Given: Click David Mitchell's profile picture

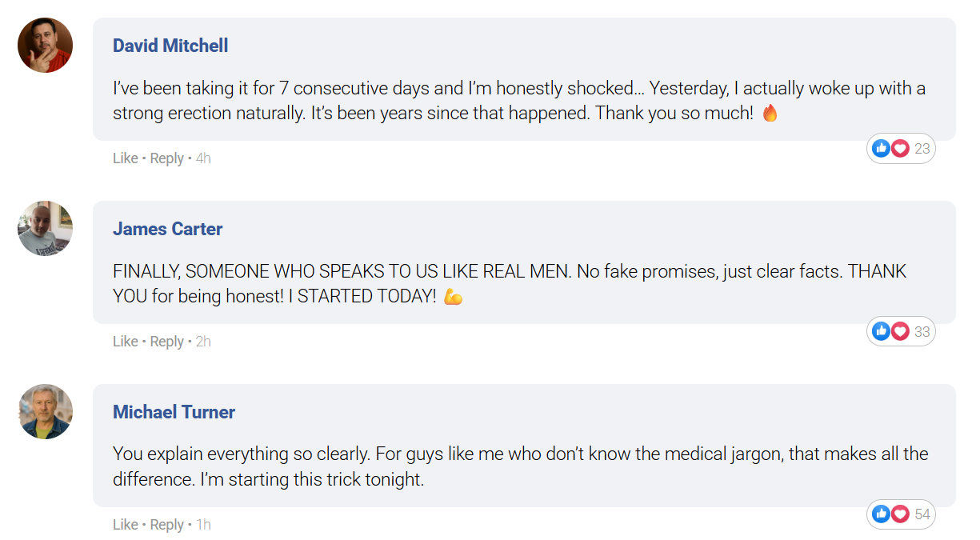Looking at the screenshot, I should [x=45, y=46].
